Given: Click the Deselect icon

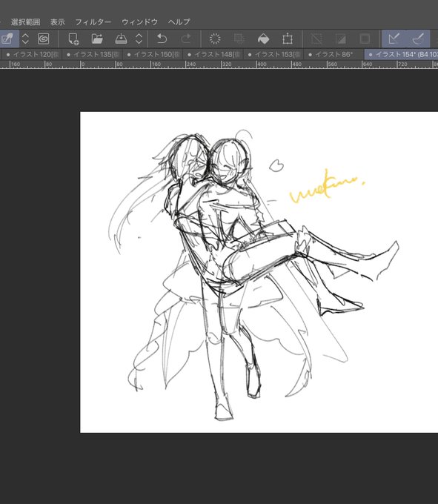Looking at the screenshot, I should pos(316,39).
